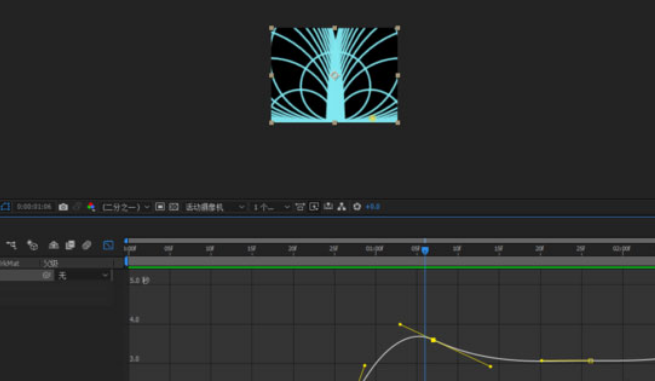Open the view layout dropdown showing 1个

click(x=271, y=207)
